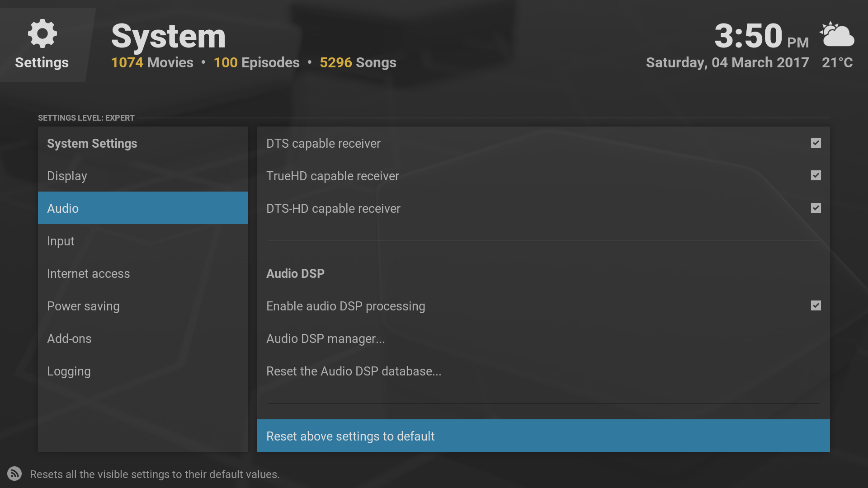Click the Settings gear icon
Image resolution: width=868 pixels, height=488 pixels.
[x=42, y=33]
